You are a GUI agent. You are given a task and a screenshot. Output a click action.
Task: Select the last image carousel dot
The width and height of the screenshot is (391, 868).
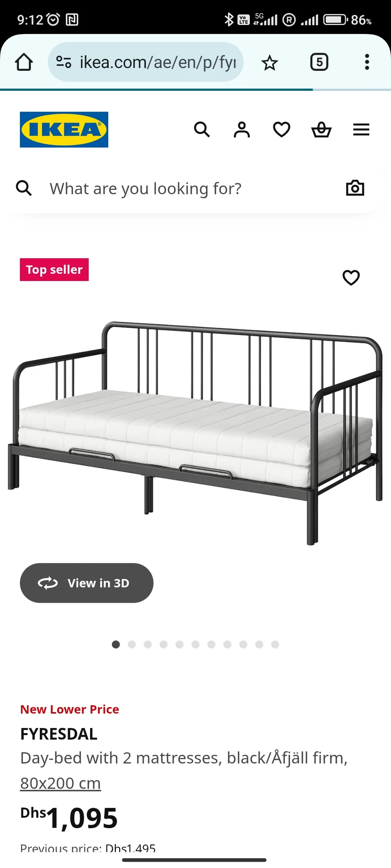[275, 645]
